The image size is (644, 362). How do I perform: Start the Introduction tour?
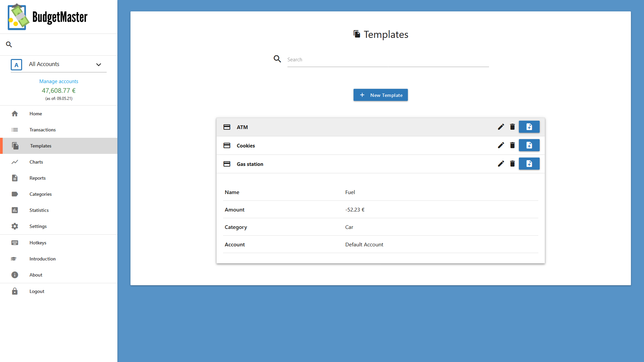43,259
